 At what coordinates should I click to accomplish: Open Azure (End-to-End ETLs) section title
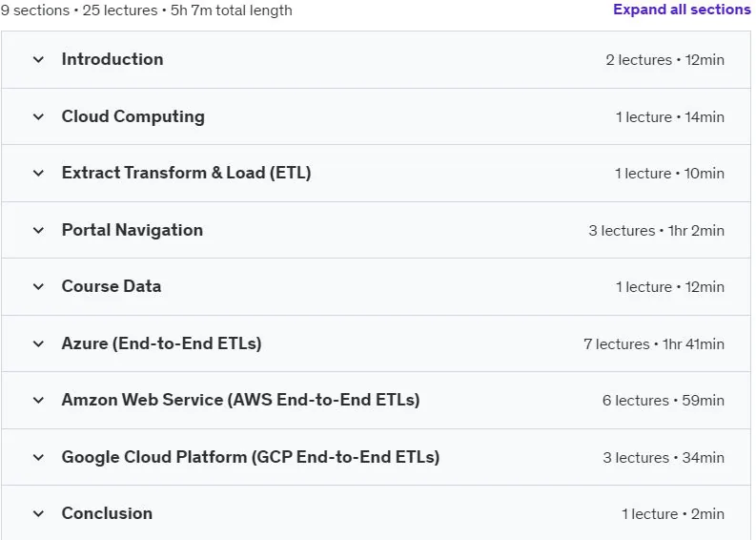[161, 343]
